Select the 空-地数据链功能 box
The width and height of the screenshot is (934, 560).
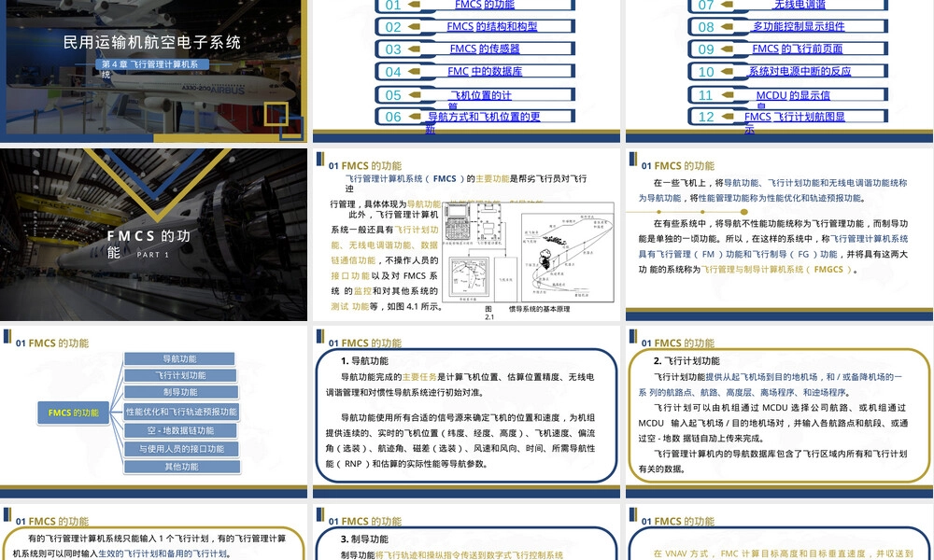(x=180, y=430)
